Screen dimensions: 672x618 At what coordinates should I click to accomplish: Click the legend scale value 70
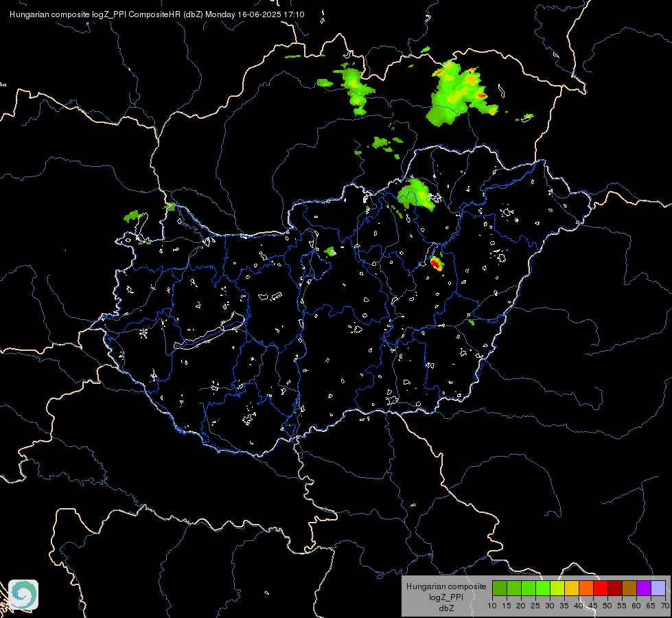coord(665,606)
